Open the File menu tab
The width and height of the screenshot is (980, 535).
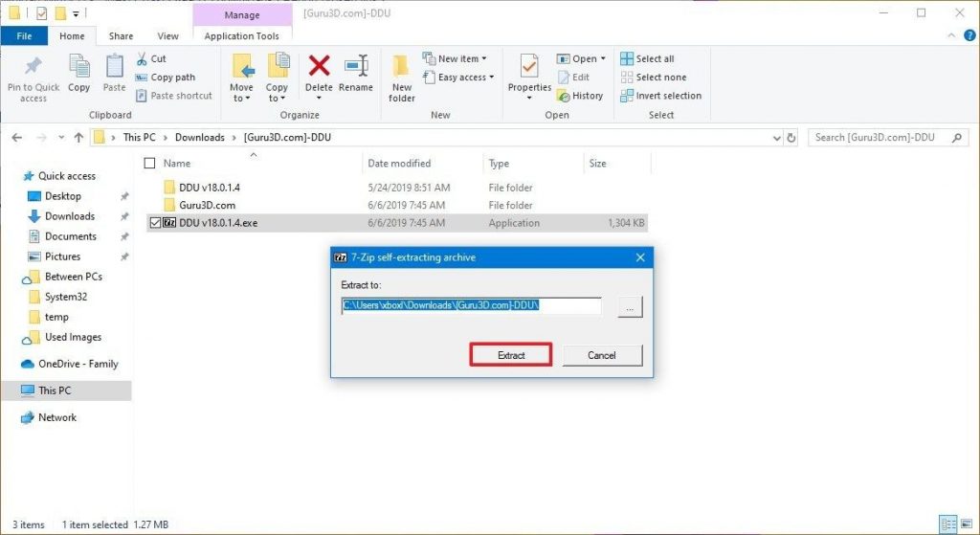pyautogui.click(x=24, y=36)
